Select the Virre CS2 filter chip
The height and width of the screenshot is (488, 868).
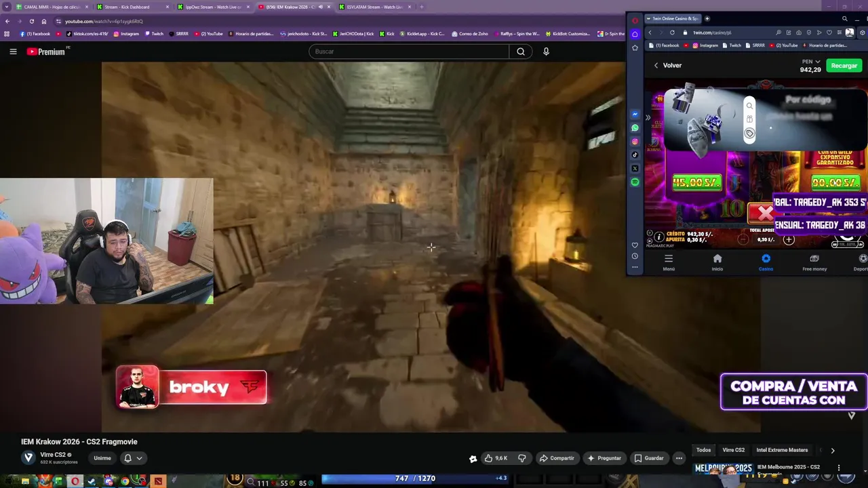point(733,450)
